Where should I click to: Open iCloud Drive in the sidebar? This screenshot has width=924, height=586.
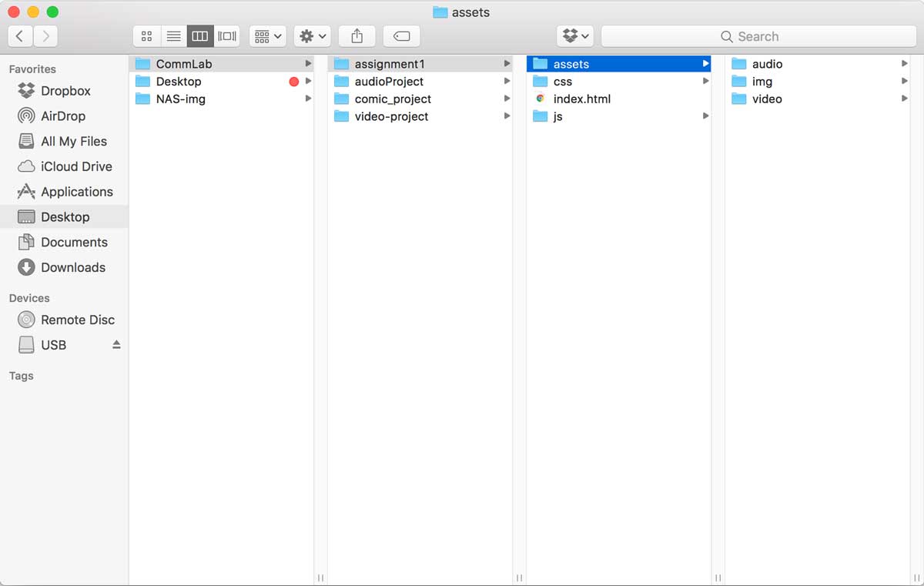click(65, 166)
